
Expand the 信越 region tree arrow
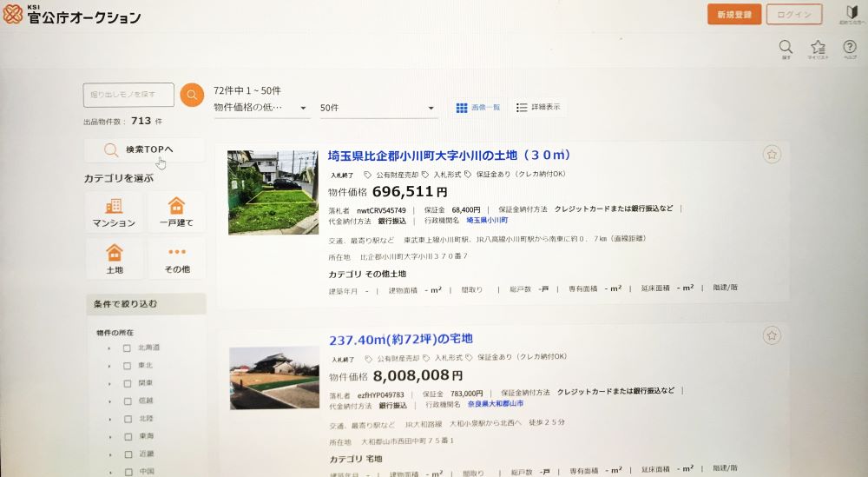(109, 401)
